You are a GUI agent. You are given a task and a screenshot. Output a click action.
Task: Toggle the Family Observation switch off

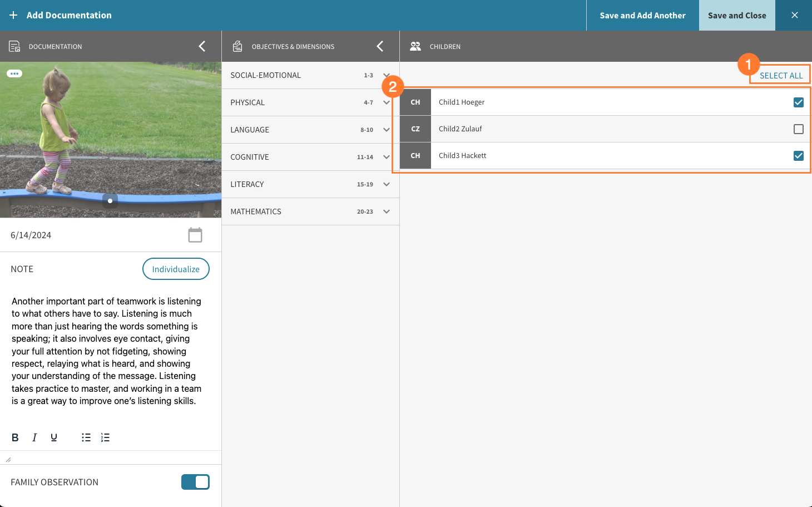click(x=195, y=482)
